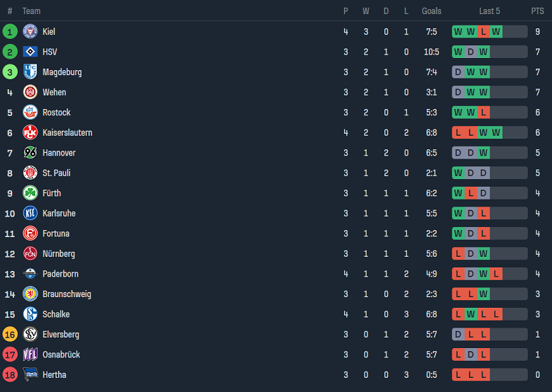This screenshot has width=552, height=392.
Task: Click the HSV diamond logo
Action: [30, 52]
